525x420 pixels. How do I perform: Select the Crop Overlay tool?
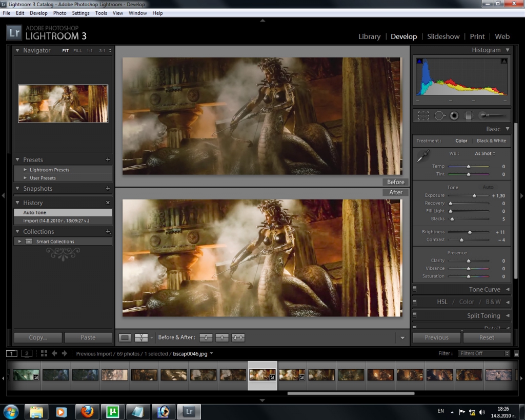[423, 115]
